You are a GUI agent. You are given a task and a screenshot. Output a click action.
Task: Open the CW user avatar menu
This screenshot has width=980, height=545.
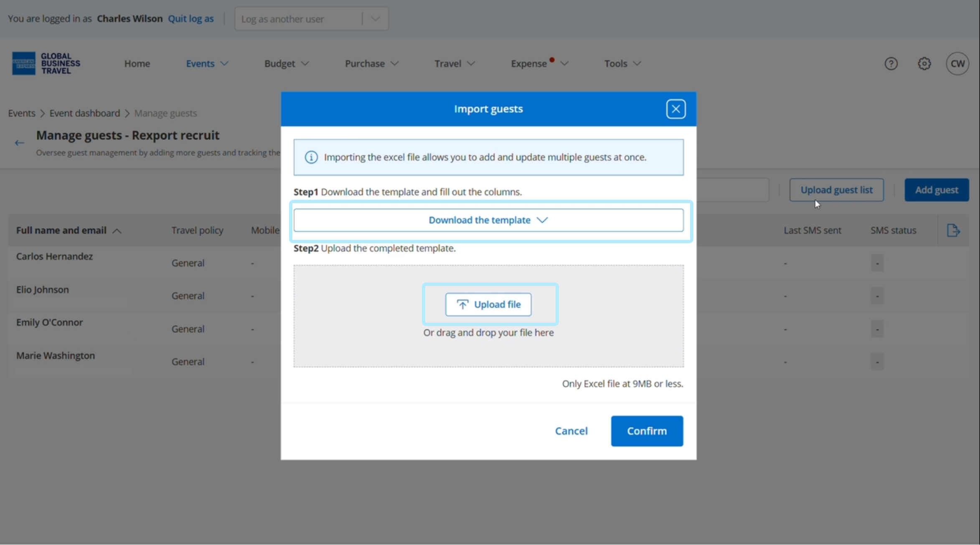pos(957,64)
